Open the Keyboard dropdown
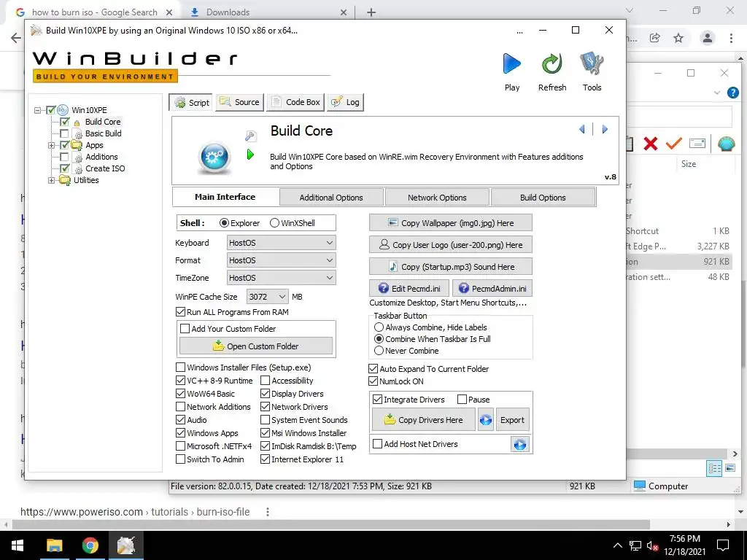 coord(281,243)
